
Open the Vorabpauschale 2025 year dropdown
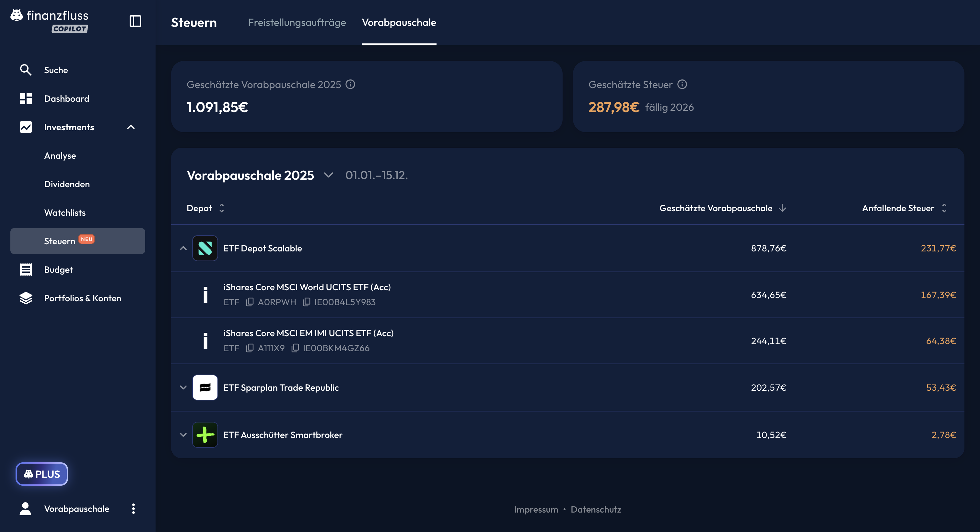point(328,175)
